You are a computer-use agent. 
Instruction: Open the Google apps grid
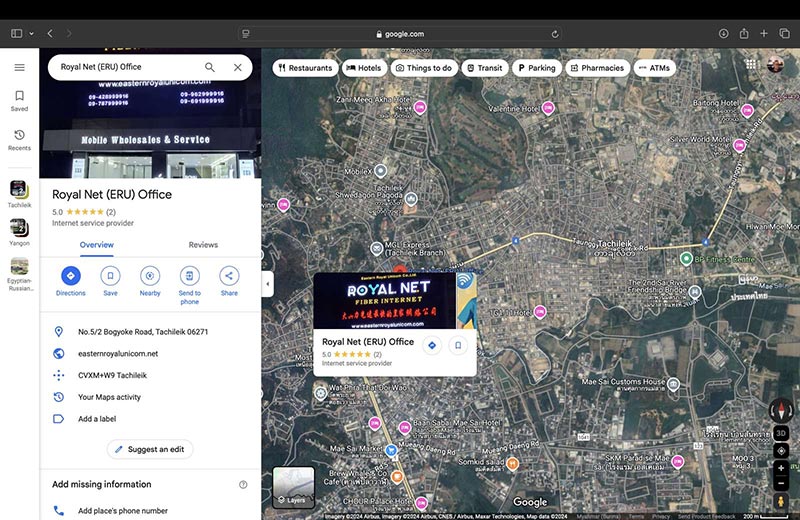pos(751,64)
